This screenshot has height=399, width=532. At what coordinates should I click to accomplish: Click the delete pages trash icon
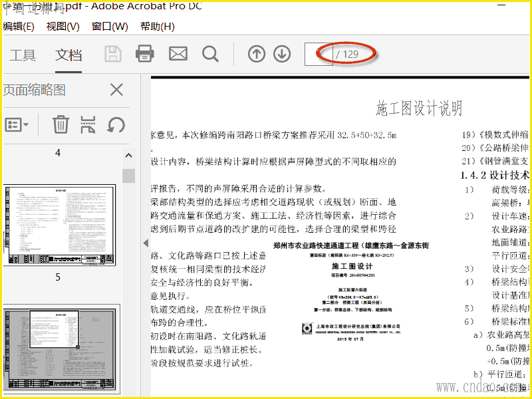tap(61, 124)
